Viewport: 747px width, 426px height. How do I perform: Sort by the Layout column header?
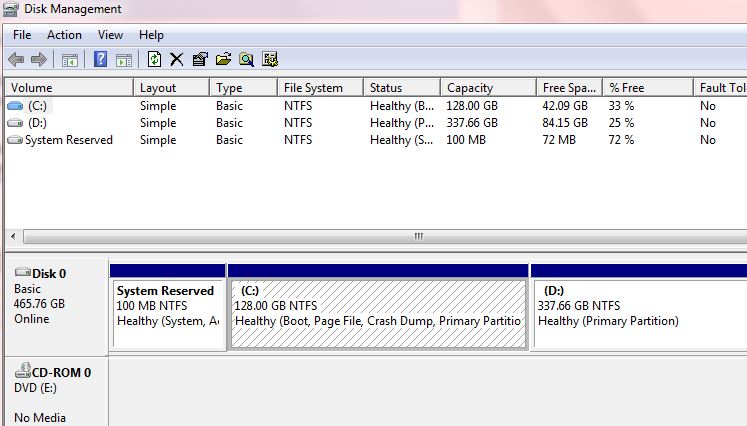click(x=172, y=88)
